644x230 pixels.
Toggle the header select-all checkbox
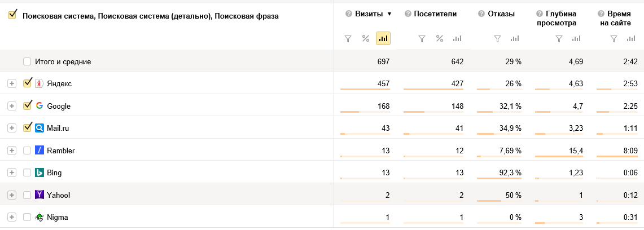point(12,16)
